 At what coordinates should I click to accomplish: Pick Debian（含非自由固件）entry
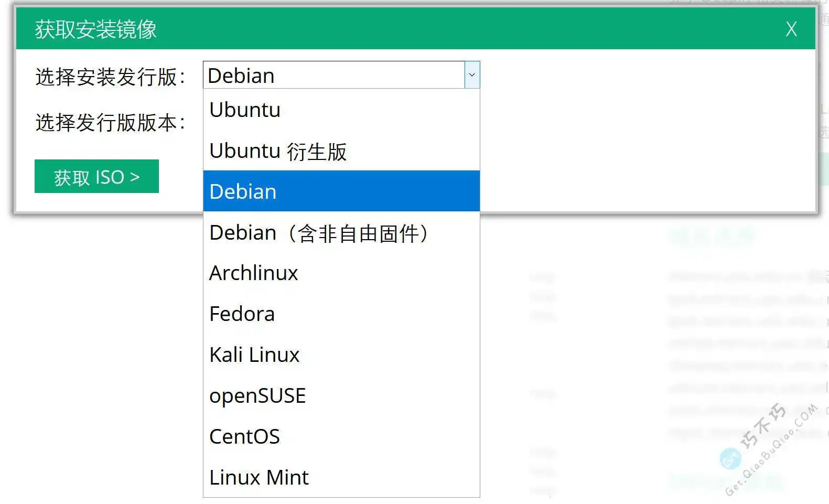(341, 232)
